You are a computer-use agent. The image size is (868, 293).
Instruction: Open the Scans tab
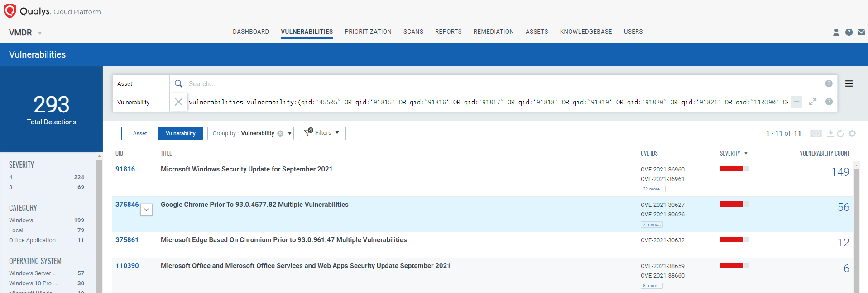[413, 32]
